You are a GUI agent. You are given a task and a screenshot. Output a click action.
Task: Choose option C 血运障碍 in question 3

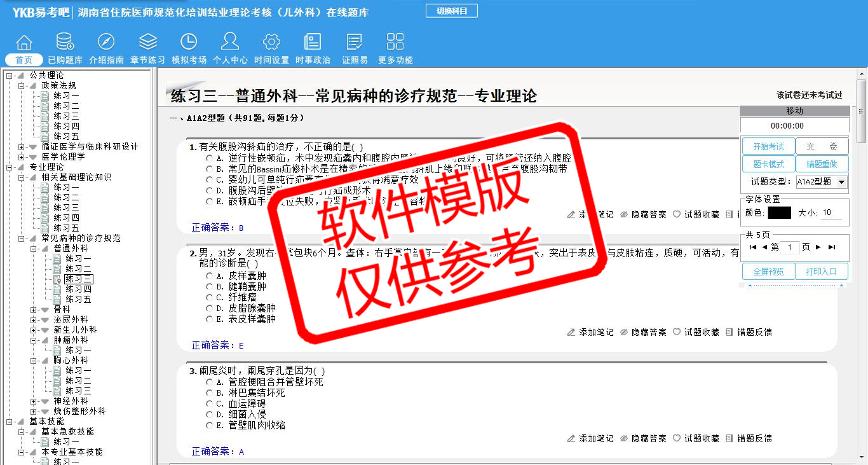click(x=210, y=403)
